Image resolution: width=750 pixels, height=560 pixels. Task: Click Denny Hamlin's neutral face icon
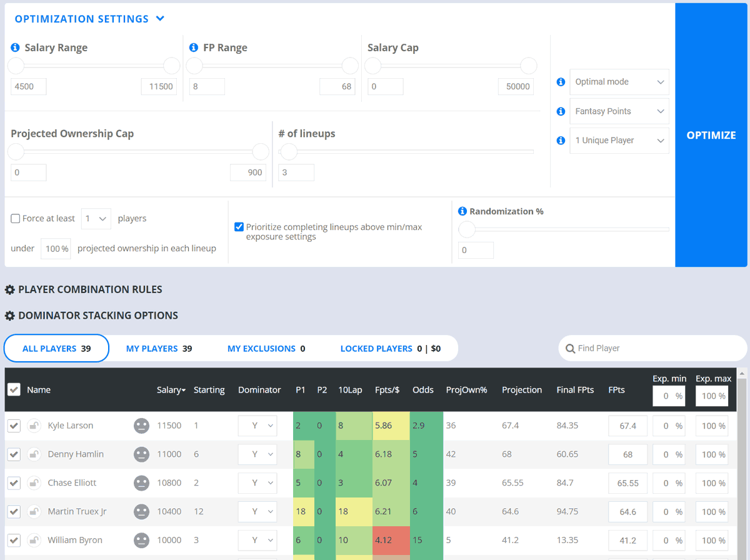[x=142, y=454]
